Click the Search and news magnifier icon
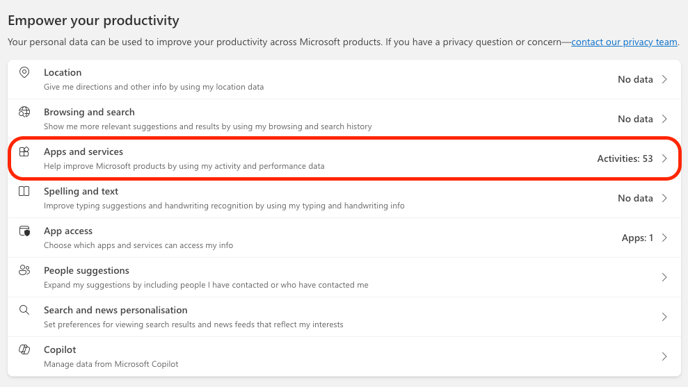This screenshot has width=688, height=387. (x=24, y=310)
